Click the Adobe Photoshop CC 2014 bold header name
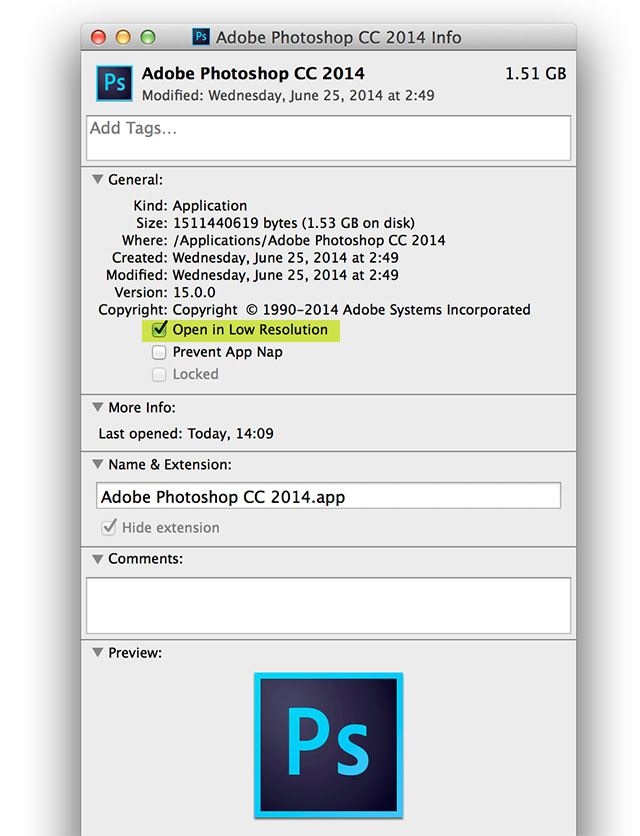 [x=253, y=73]
